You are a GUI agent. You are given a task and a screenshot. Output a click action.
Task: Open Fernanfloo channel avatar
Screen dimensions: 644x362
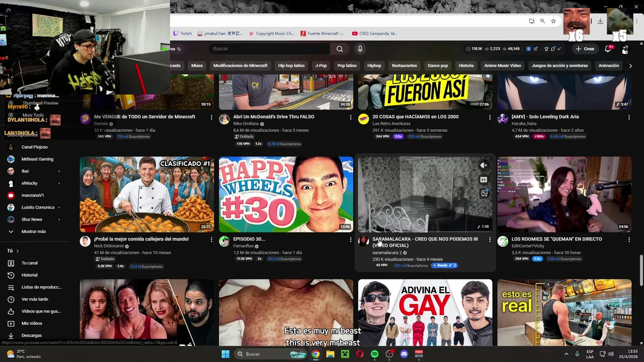pos(224,241)
